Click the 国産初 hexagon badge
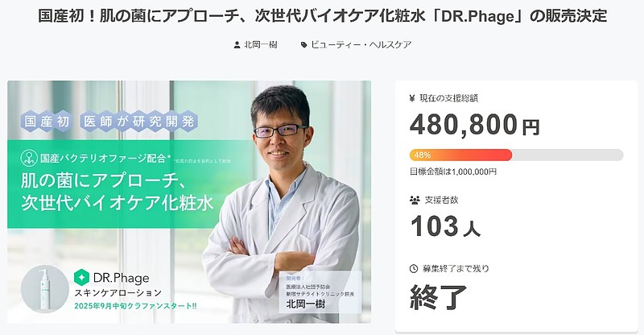This screenshot has width=644, height=335. [43, 122]
